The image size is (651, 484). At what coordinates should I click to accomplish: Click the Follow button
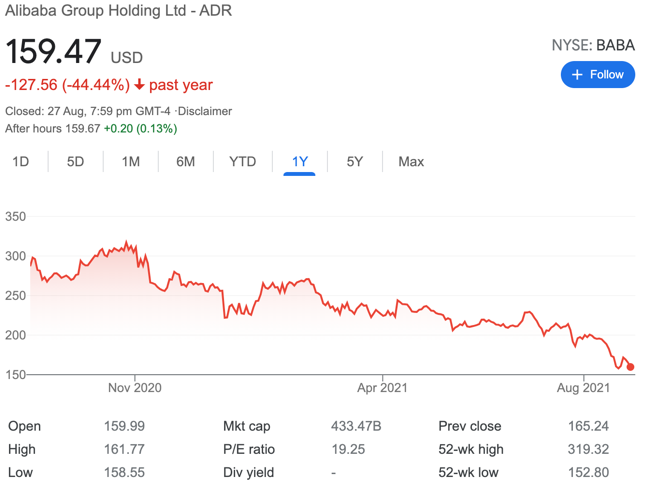pyautogui.click(x=597, y=74)
